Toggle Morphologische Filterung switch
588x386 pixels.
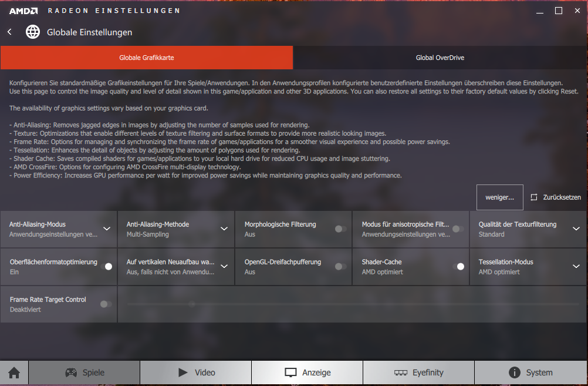(340, 229)
